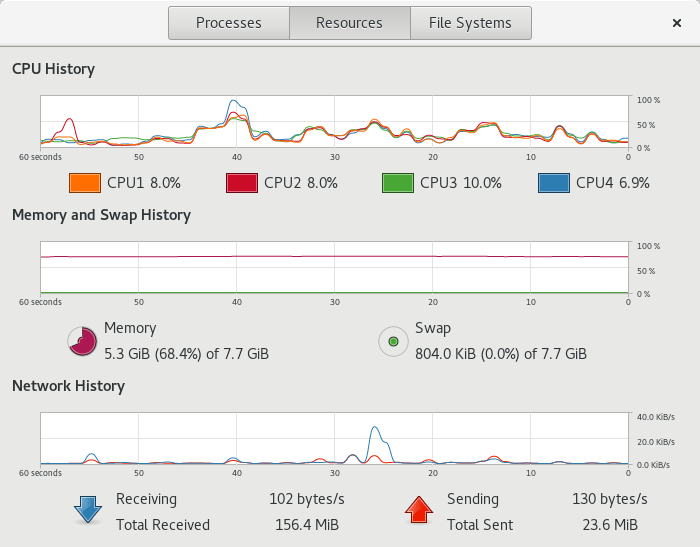The image size is (700, 547).
Task: Open the blue CPU4 color swatch
Action: (554, 183)
